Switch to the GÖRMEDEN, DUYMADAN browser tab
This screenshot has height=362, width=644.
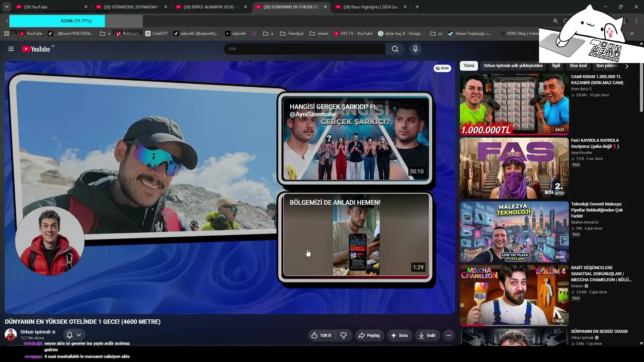pos(131,7)
